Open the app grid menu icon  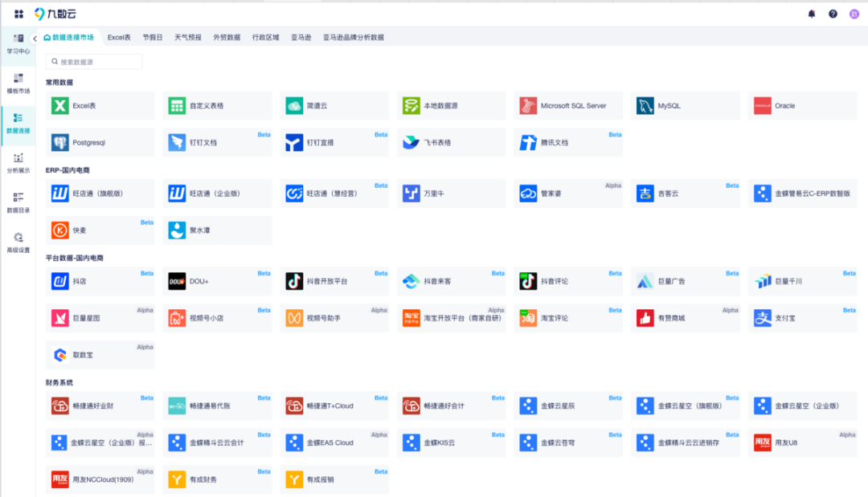click(18, 14)
